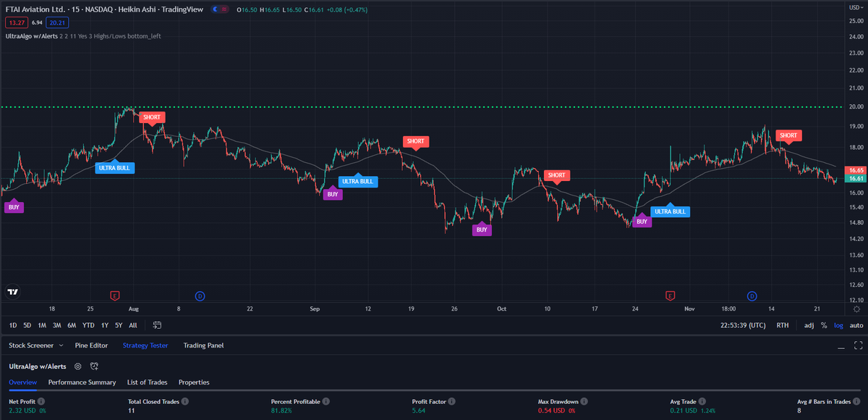This screenshot has height=420, width=868.
Task: Click the SHORT label in October
Action: [557, 175]
